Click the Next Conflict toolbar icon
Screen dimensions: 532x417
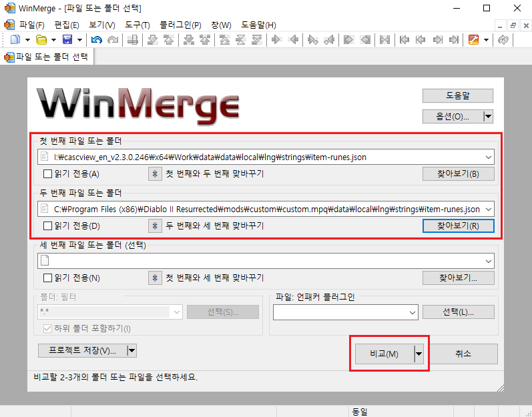point(189,40)
